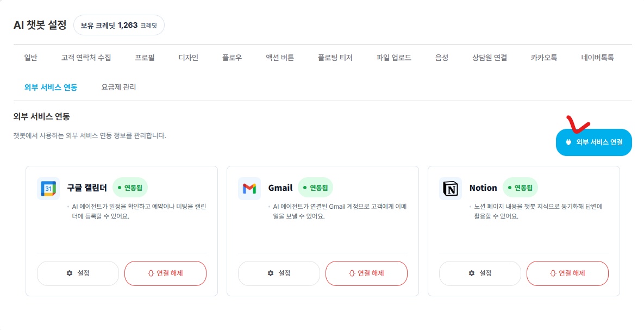644x330 pixels.
Task: Switch to the 일반 tab
Action: [x=31, y=58]
